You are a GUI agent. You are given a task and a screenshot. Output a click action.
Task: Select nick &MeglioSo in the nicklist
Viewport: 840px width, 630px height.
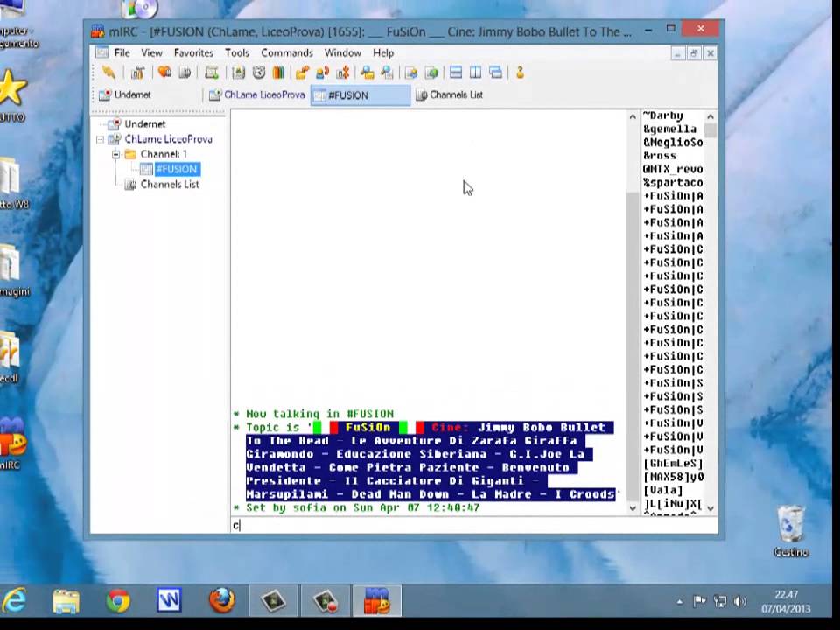tap(672, 143)
